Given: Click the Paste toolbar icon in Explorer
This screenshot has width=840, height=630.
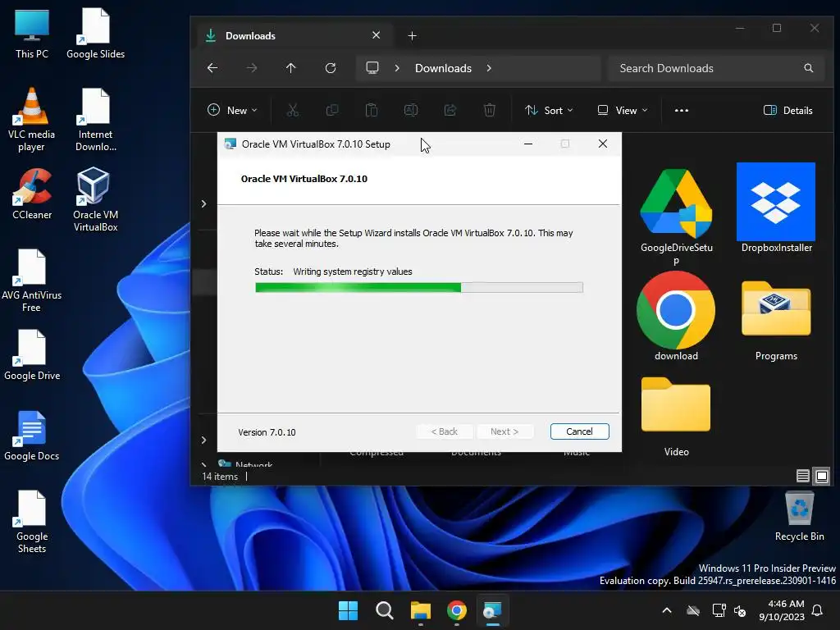Looking at the screenshot, I should click(372, 111).
